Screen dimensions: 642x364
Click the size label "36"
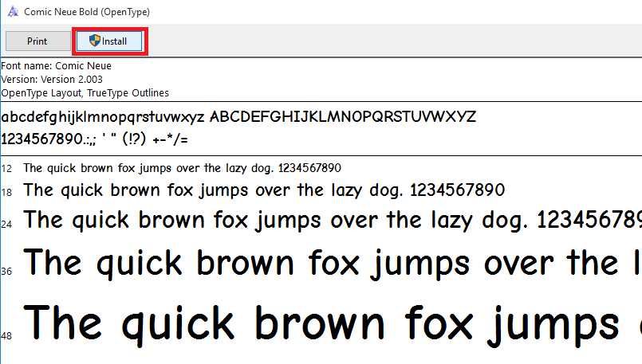[6, 272]
